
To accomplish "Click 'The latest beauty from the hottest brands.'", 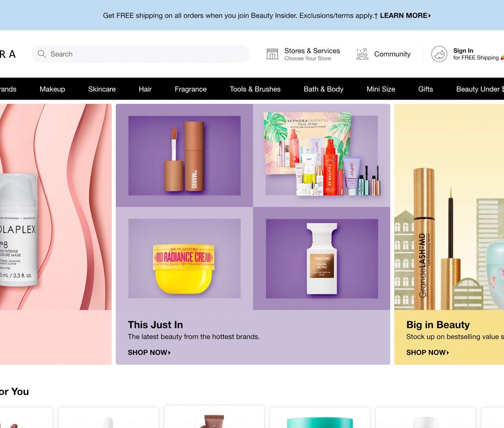I will [194, 337].
